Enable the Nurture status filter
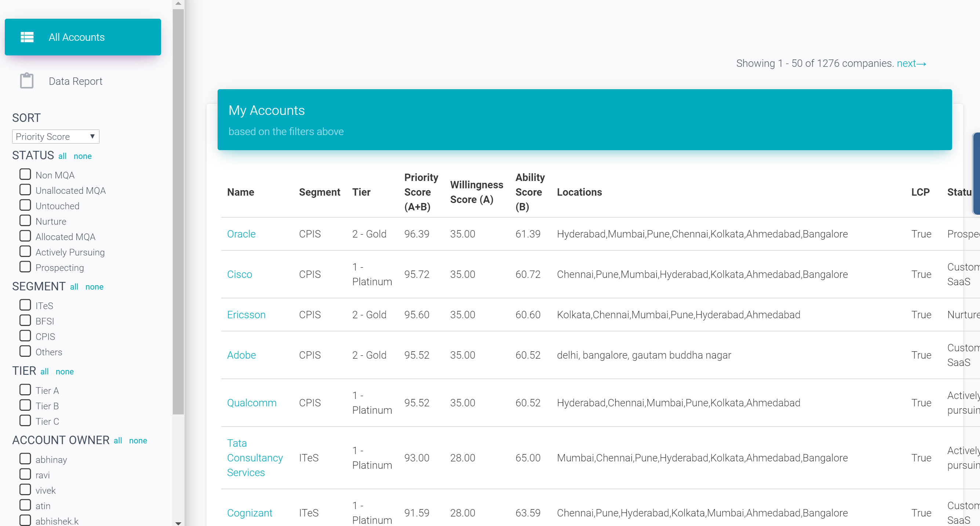The image size is (980, 526). click(25, 221)
